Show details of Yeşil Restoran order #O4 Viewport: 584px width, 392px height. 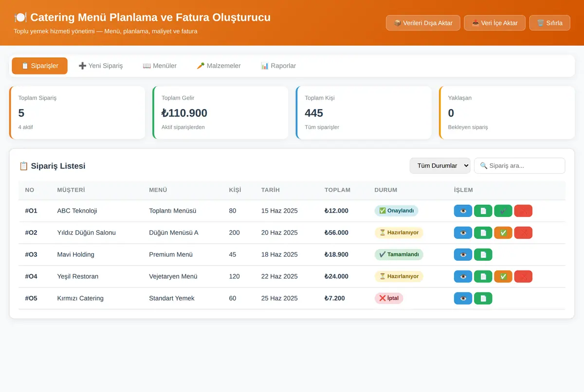pos(463,277)
